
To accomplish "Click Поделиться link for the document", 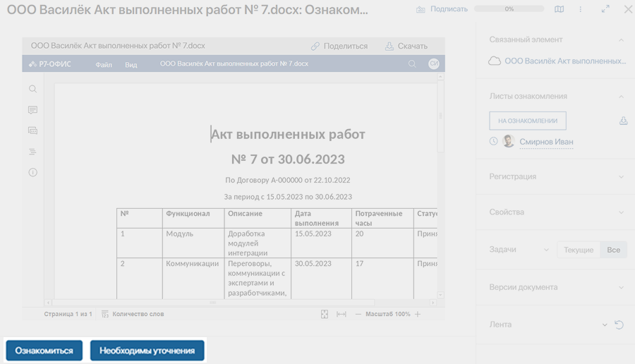I will (x=339, y=46).
